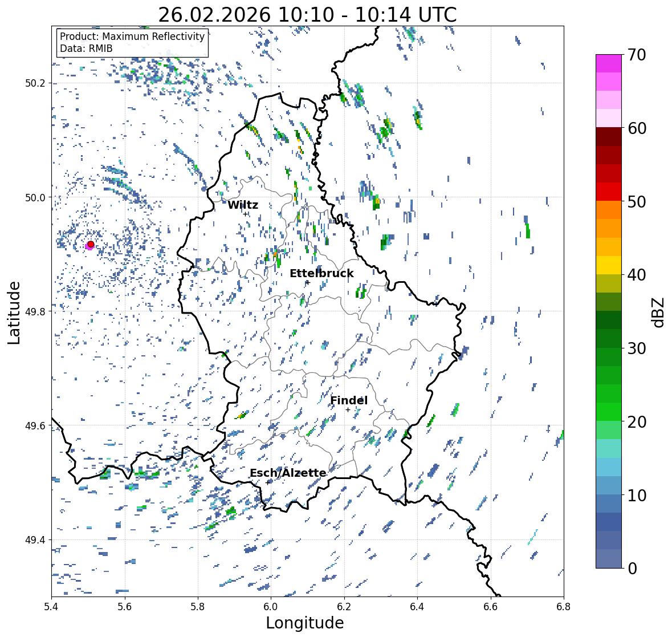The width and height of the screenshot is (672, 637).
Task: Click the blue 10 dBZ colorbar segment
Action: (x=609, y=503)
